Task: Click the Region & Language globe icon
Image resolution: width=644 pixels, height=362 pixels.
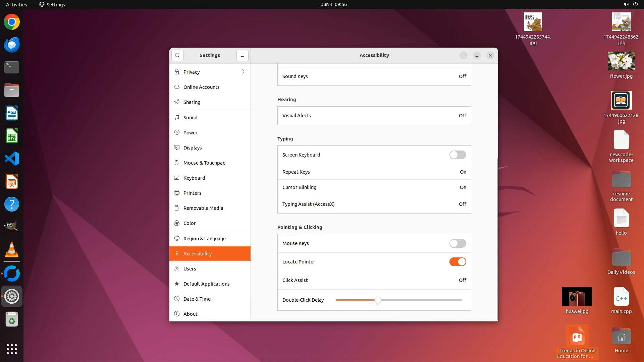Action: point(177,238)
